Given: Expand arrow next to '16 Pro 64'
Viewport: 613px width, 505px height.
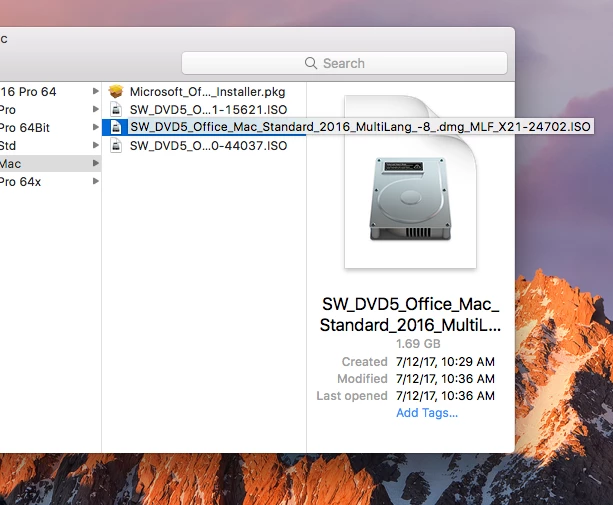Looking at the screenshot, I should pyautogui.click(x=95, y=91).
